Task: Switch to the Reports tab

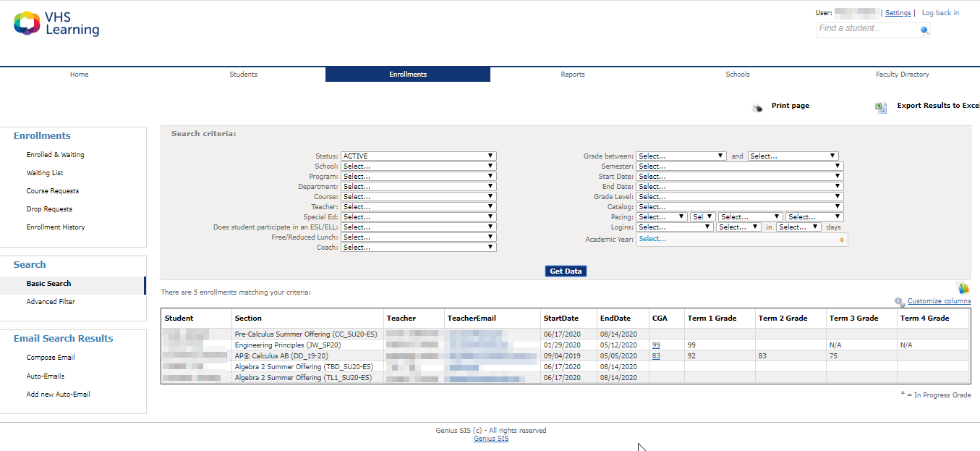Action: (572, 75)
